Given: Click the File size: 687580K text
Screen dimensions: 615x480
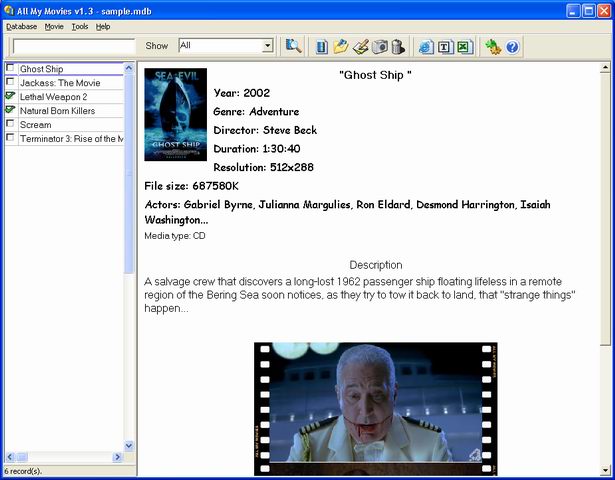Looking at the screenshot, I should (x=191, y=186).
